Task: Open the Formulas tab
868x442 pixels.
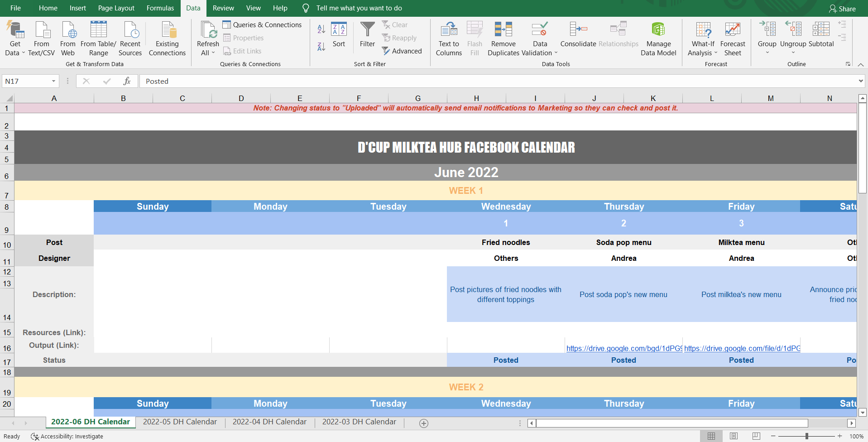Action: (160, 8)
